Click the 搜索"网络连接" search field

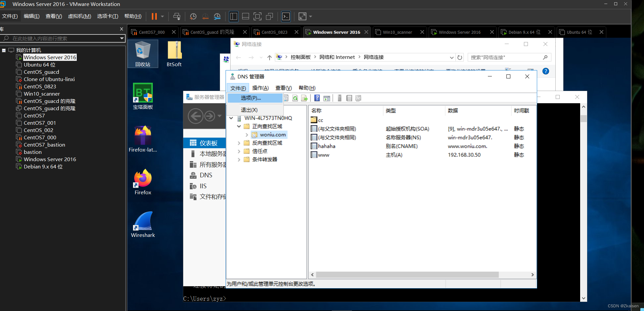coord(509,58)
